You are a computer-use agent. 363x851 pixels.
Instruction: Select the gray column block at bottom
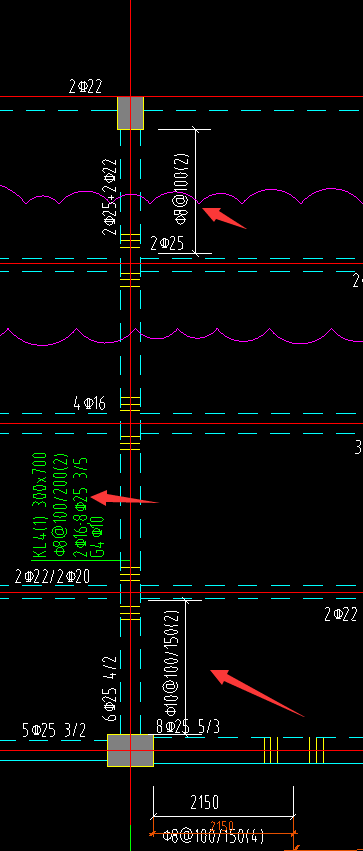point(130,750)
